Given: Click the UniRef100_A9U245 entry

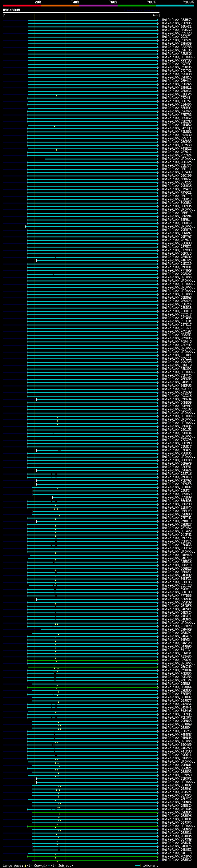Looking at the screenshot, I should pyautogui.click(x=176, y=84).
